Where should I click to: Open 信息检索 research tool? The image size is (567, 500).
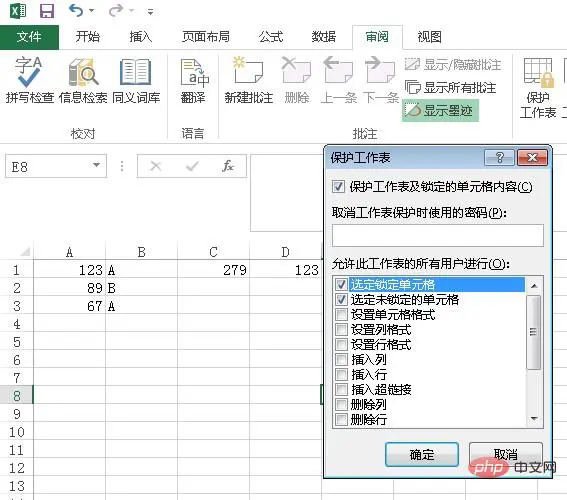point(83,80)
